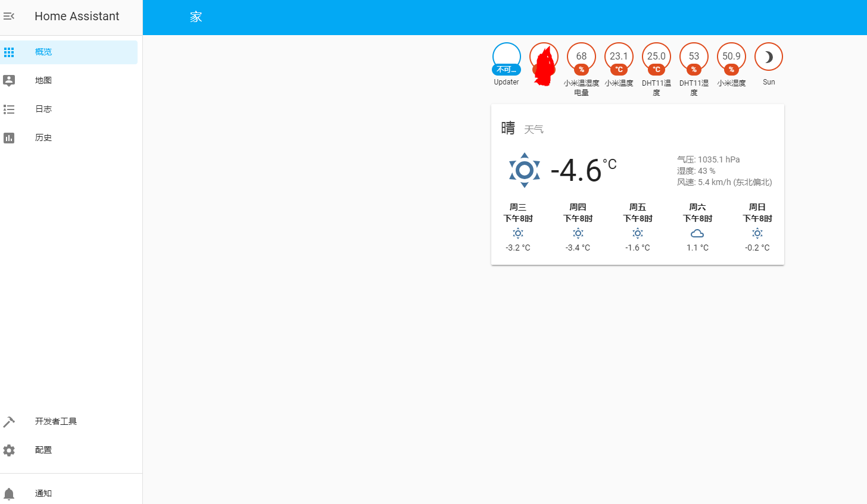867x504 pixels.
Task: Click the map person icon in the sidebar
Action: click(9, 81)
